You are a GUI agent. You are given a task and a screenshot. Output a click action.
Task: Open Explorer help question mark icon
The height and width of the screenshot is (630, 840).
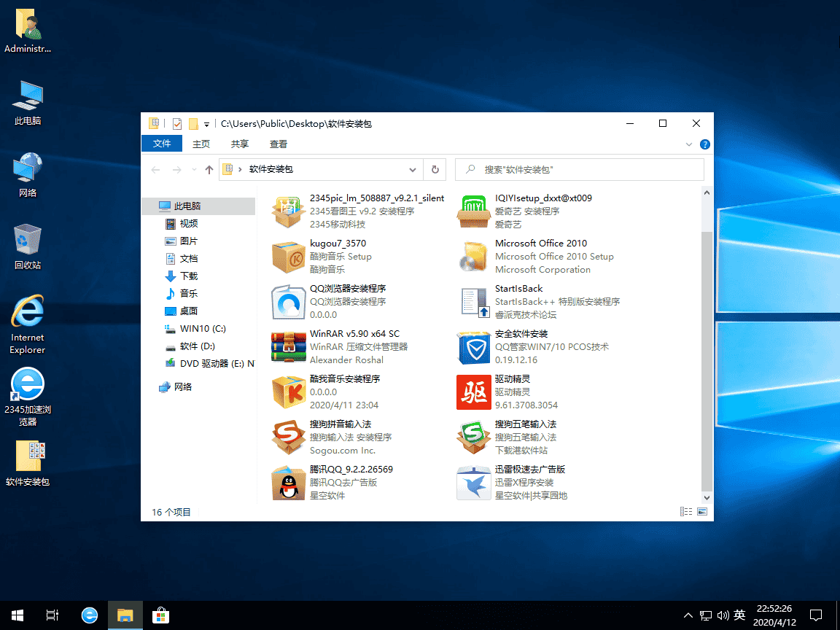point(705,144)
